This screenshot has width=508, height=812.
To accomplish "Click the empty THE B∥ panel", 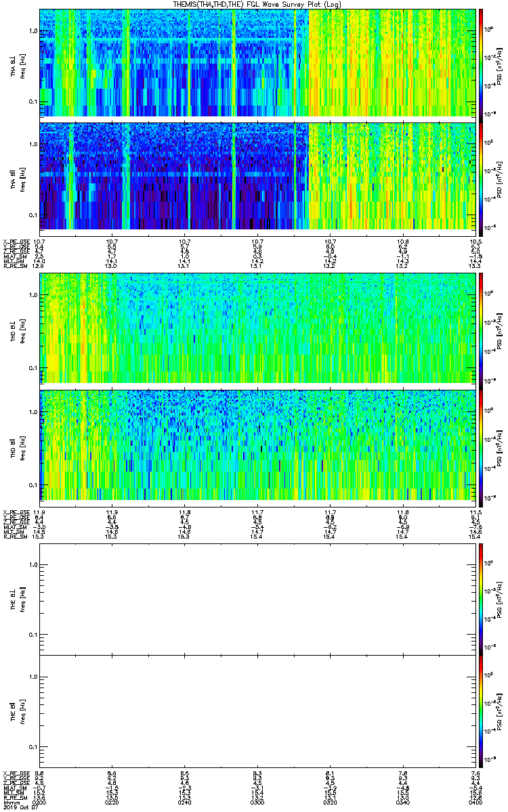I will pos(257,711).
